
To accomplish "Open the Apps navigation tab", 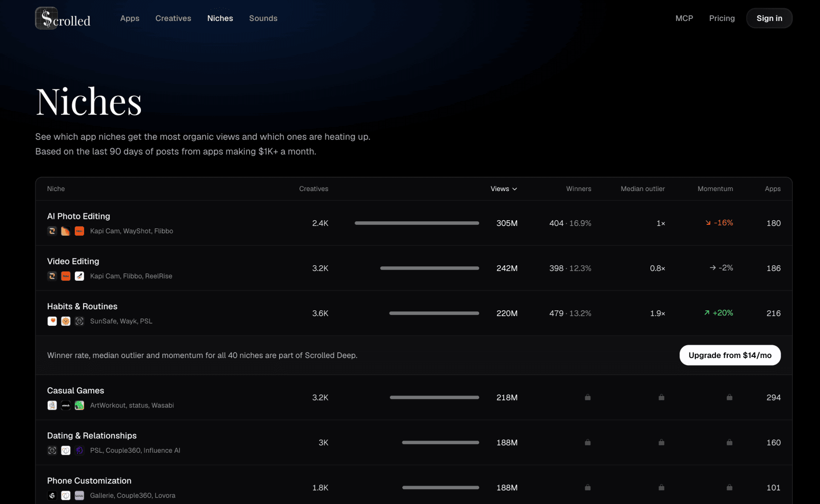I will pyautogui.click(x=130, y=18).
